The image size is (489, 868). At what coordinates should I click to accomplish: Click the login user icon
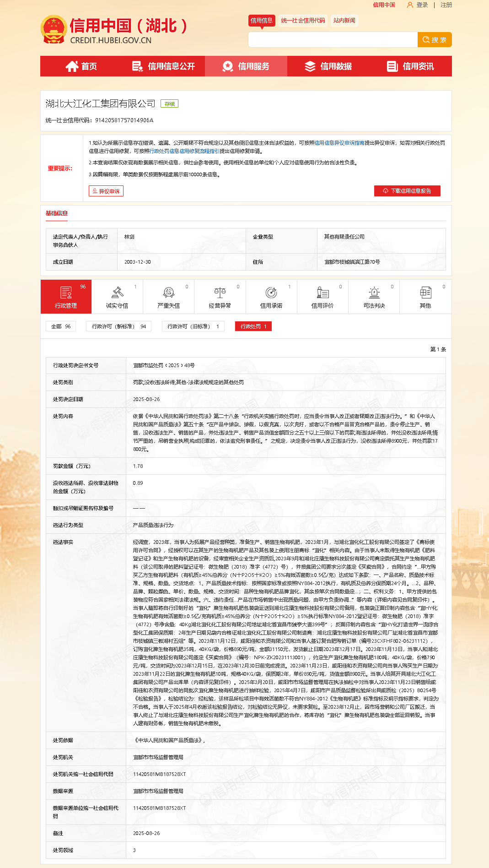coord(410,5)
